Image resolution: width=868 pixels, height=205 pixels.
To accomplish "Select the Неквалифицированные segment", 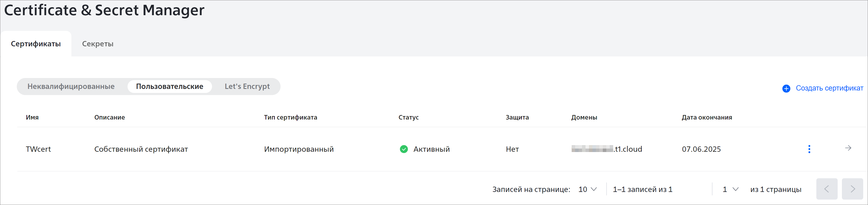I will coord(71,86).
